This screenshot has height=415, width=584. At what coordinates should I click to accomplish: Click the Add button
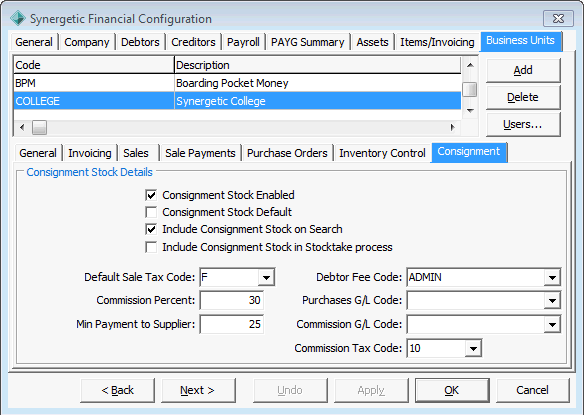pyautogui.click(x=523, y=70)
